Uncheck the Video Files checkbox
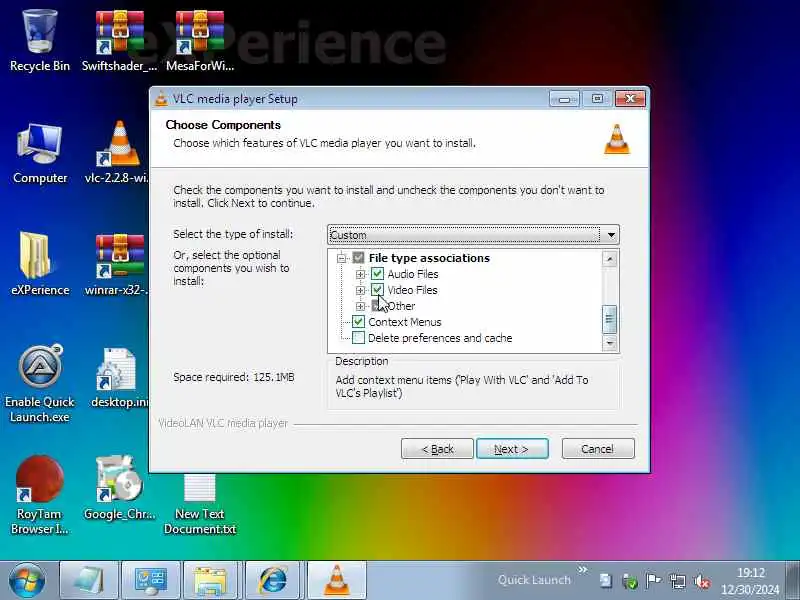 pos(377,290)
